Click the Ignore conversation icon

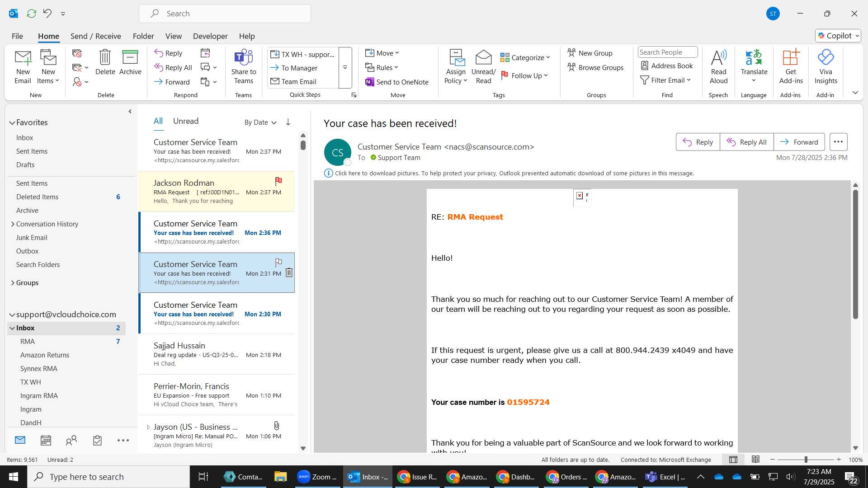point(77,53)
